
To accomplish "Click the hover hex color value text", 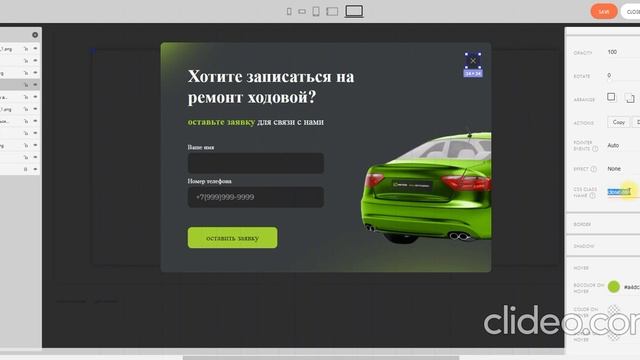I will (632, 287).
